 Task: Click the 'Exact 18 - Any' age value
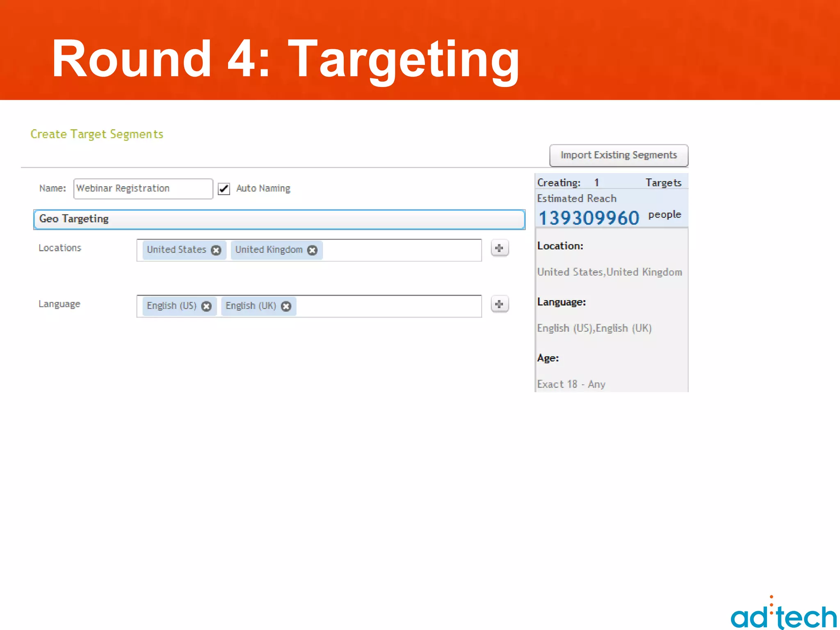pyautogui.click(x=571, y=384)
